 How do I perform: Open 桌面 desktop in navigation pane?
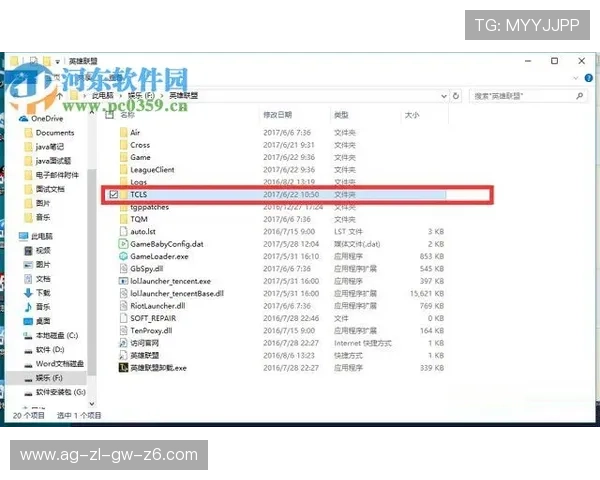(x=38, y=321)
